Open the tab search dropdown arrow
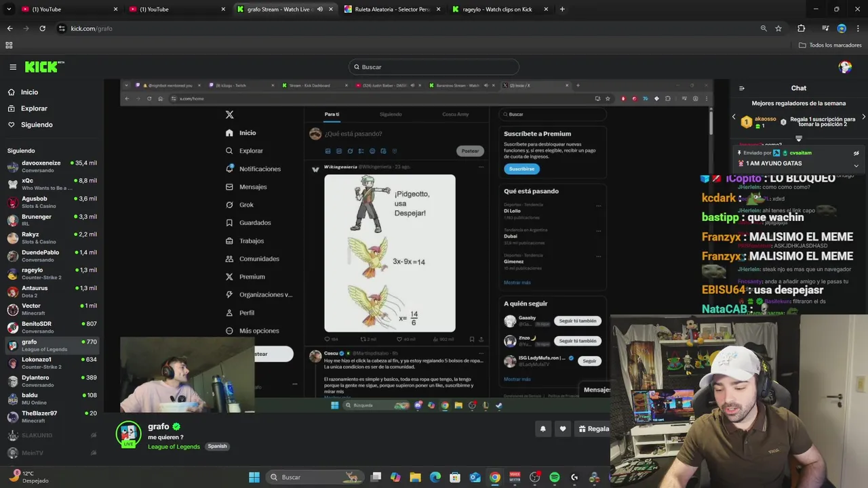The width and height of the screenshot is (868, 488). point(9,9)
